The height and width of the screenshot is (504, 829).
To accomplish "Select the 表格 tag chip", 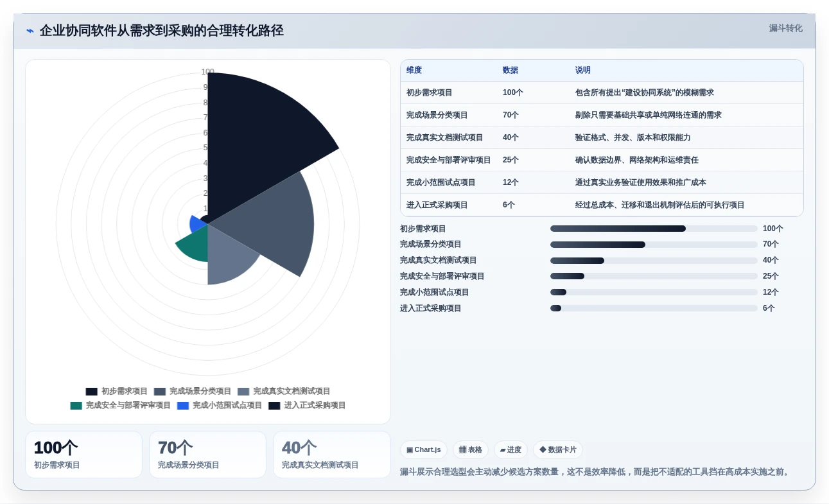I will (x=471, y=450).
